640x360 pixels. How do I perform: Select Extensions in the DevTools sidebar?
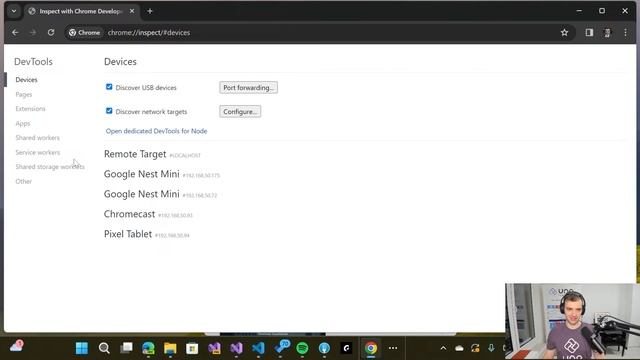30,109
